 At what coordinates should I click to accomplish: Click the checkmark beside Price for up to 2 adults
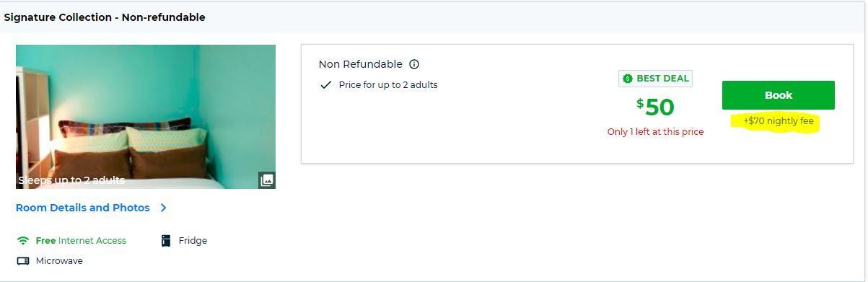coord(325,85)
